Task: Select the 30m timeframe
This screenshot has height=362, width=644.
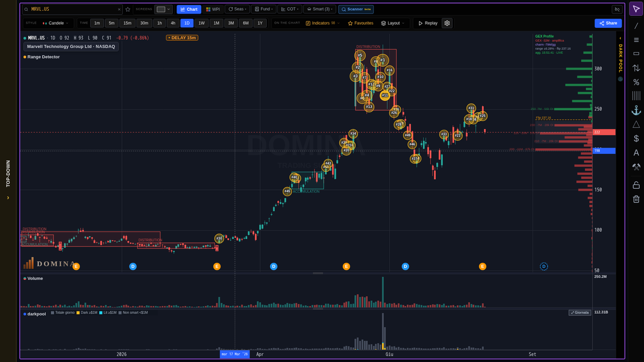Action: (144, 23)
